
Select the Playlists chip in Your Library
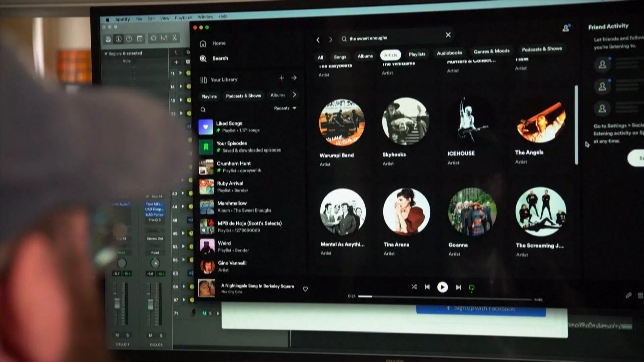209,97
